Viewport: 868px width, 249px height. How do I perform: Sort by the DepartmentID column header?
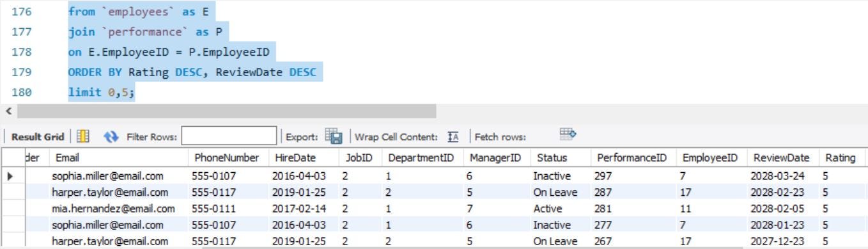click(x=422, y=158)
